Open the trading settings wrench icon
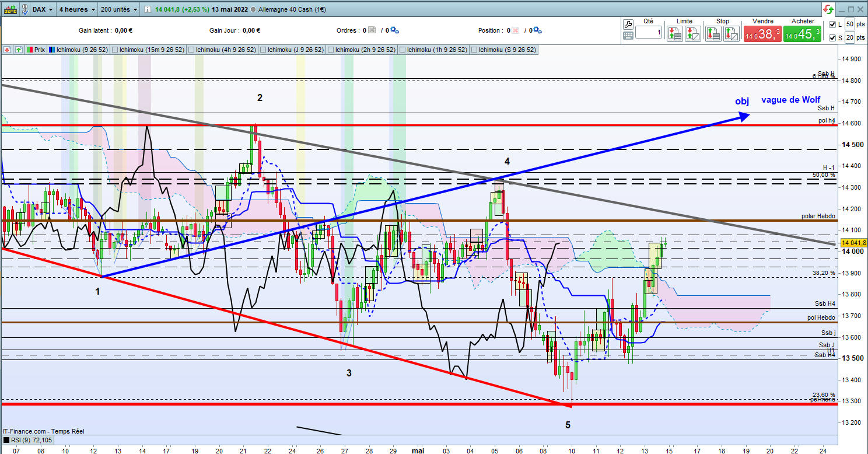 click(x=628, y=24)
